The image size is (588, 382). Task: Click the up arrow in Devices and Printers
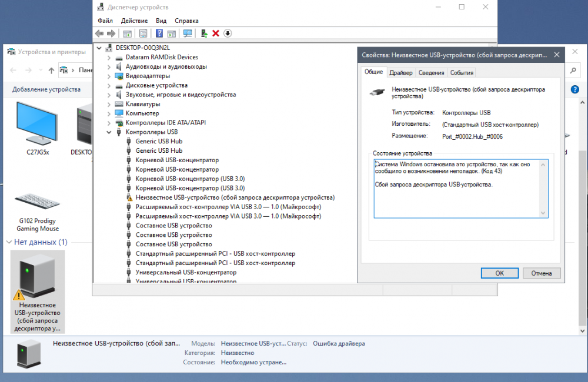point(52,71)
